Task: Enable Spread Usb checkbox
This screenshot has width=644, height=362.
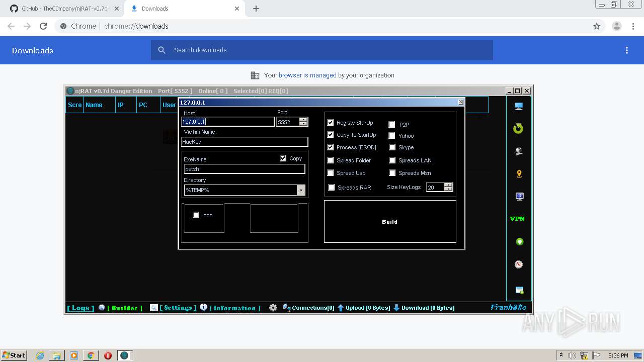Action: click(331, 173)
